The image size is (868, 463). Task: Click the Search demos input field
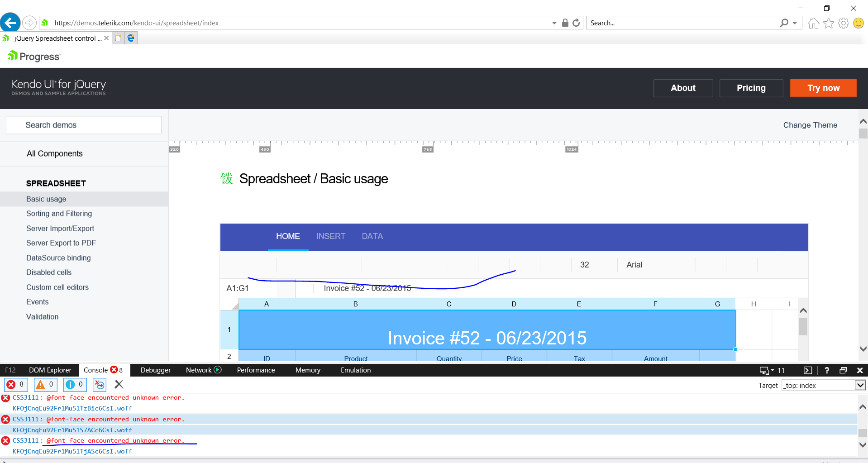click(x=84, y=125)
